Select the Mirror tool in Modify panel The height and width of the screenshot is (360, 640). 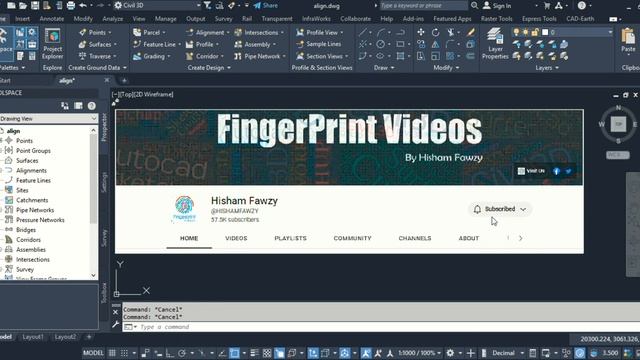tap(436, 44)
